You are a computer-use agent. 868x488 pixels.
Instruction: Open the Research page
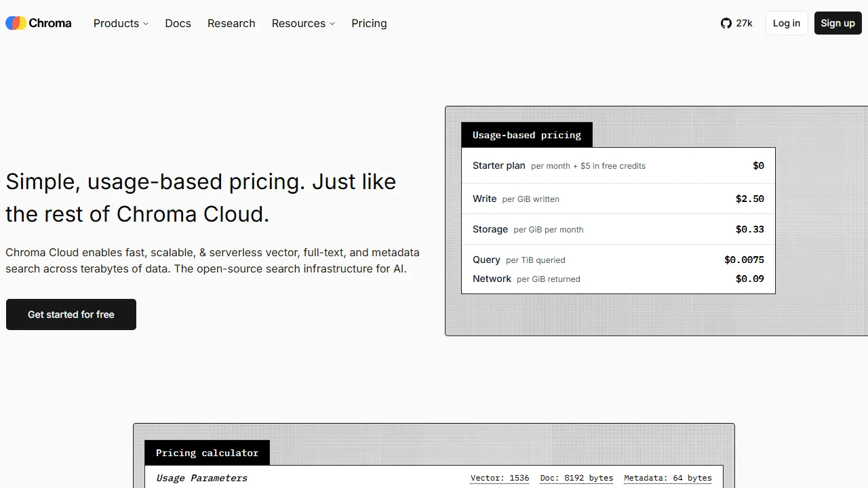pyautogui.click(x=231, y=23)
